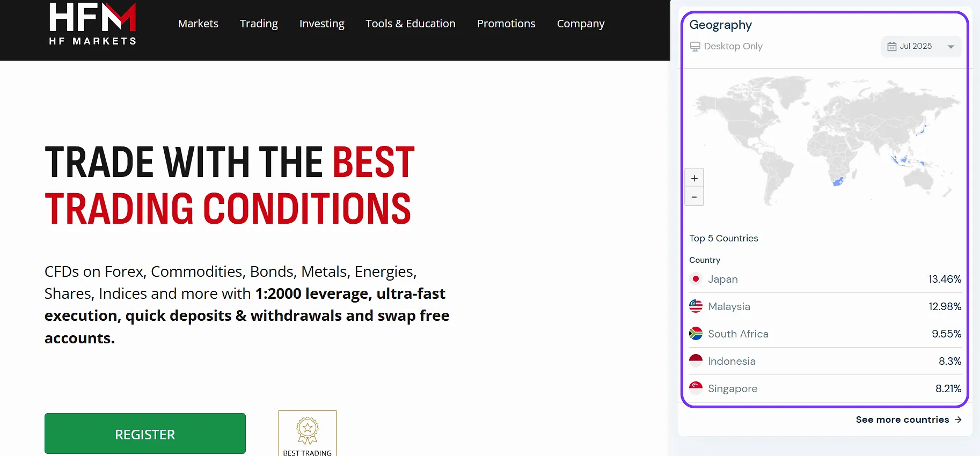
Task: Click South Africa highlighted on world map
Action: (x=838, y=182)
